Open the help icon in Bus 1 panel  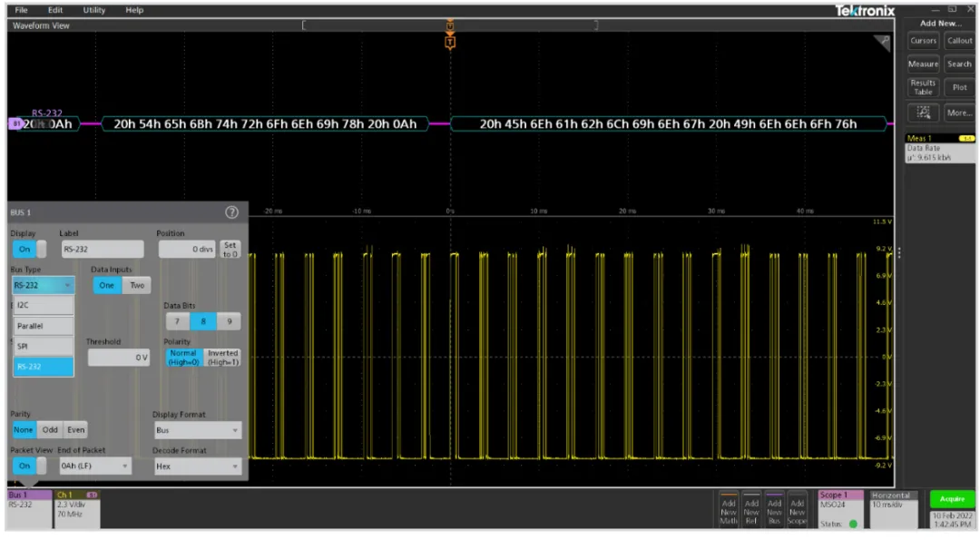click(x=231, y=212)
